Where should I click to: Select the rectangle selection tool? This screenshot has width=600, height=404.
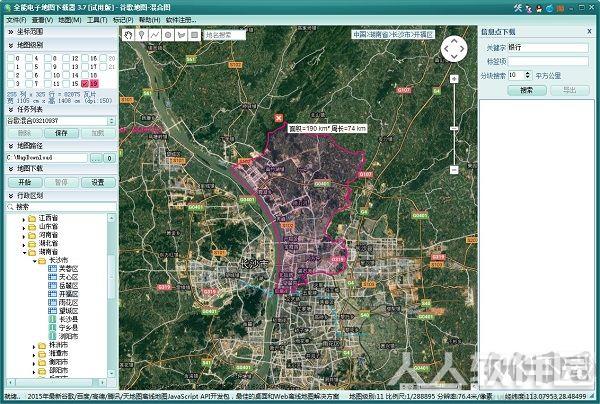[194, 35]
